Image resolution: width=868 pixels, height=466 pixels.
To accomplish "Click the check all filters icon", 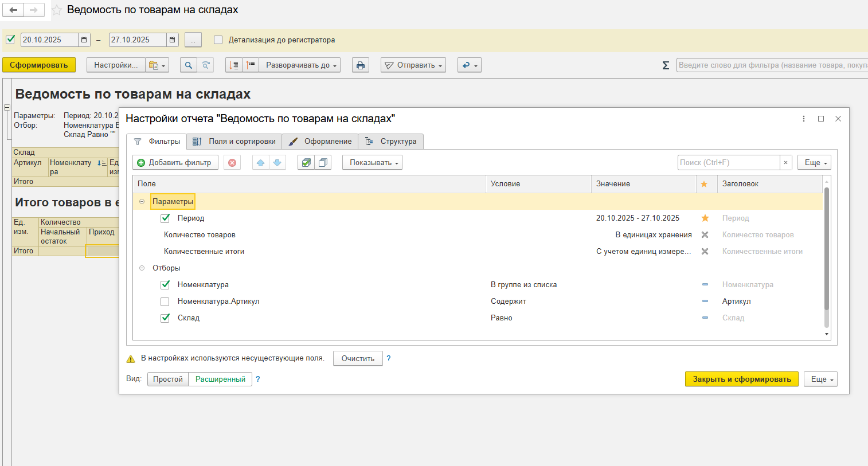I will (x=306, y=163).
